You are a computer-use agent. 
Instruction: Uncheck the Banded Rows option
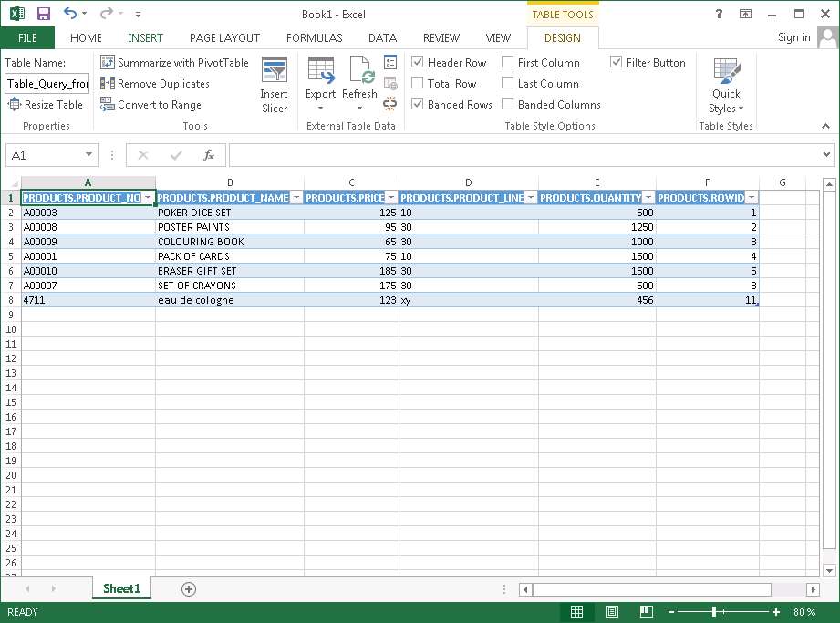[x=418, y=105]
